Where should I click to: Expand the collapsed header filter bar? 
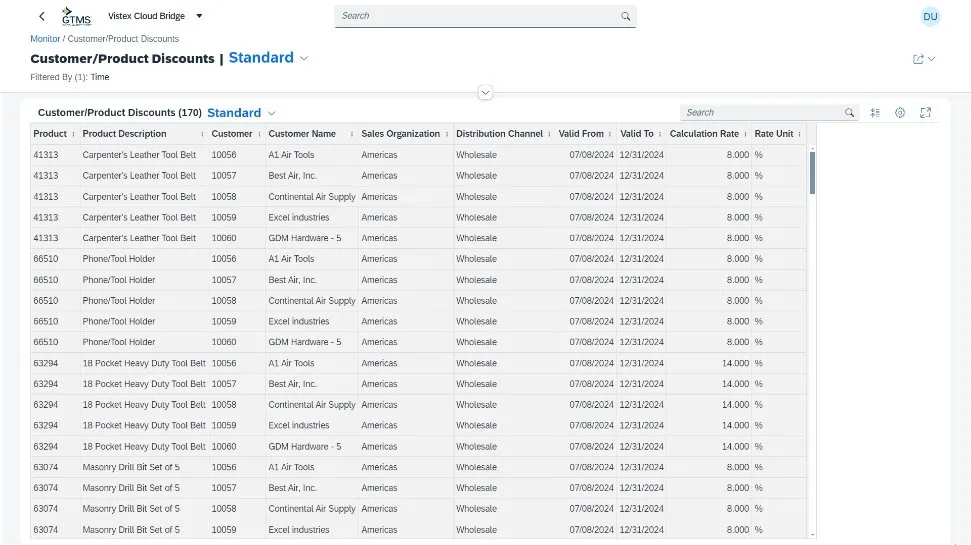[485, 92]
